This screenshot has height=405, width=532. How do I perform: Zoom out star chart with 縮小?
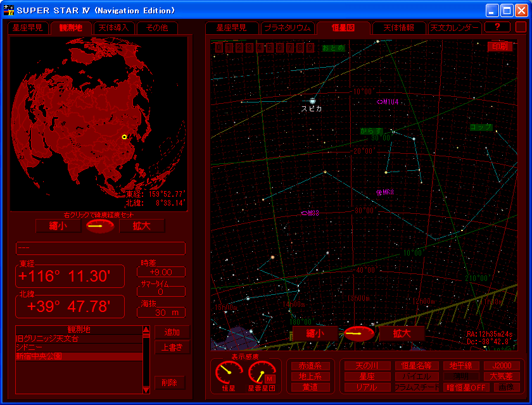click(x=315, y=333)
